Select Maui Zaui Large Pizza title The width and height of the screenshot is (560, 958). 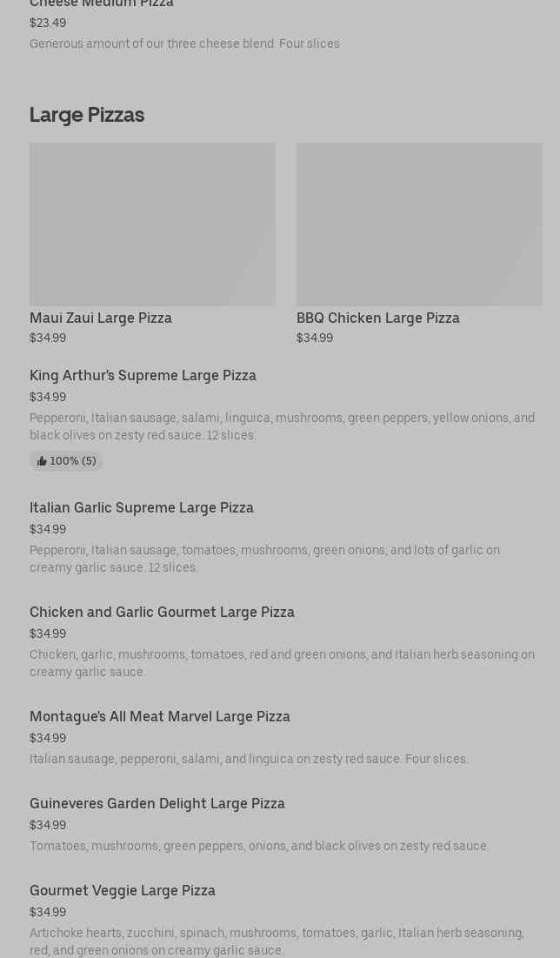coord(101,318)
